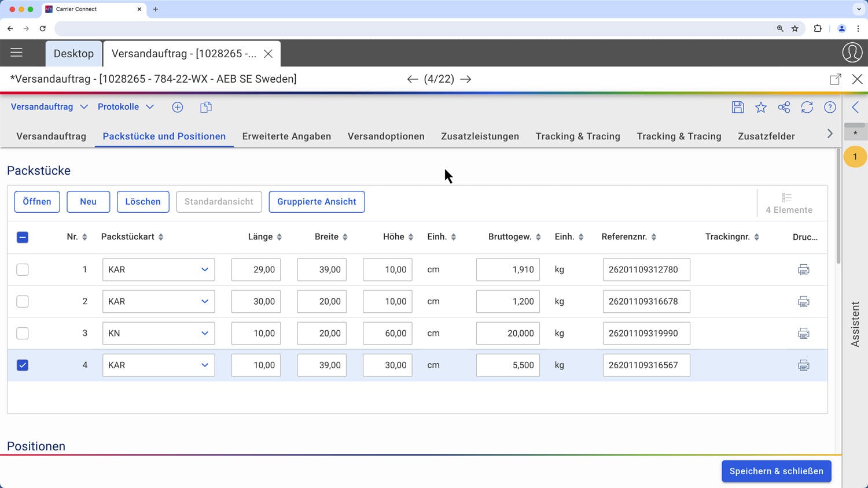Uncheck the checkbox of Packstück 4
The width and height of the screenshot is (868, 488).
pyautogui.click(x=23, y=365)
